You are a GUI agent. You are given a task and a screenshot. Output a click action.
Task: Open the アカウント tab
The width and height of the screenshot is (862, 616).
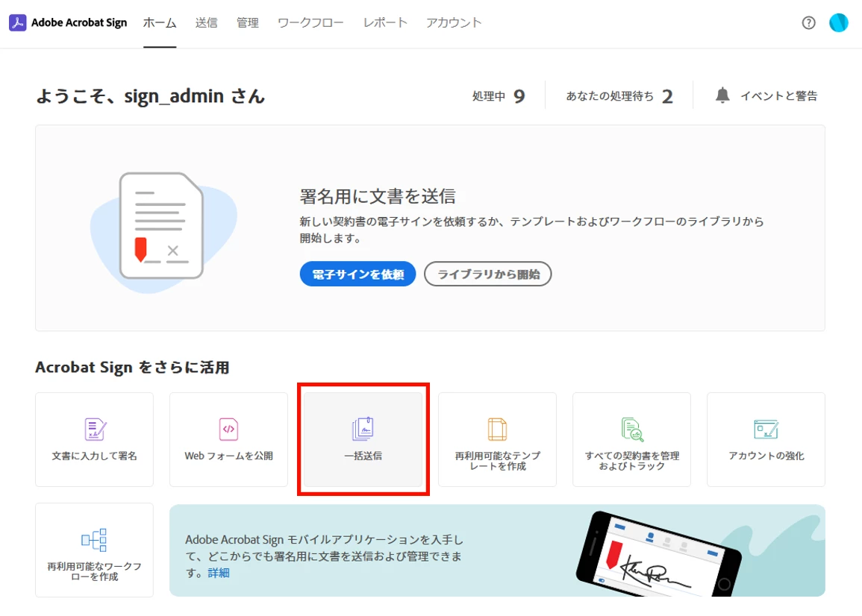pyautogui.click(x=454, y=22)
